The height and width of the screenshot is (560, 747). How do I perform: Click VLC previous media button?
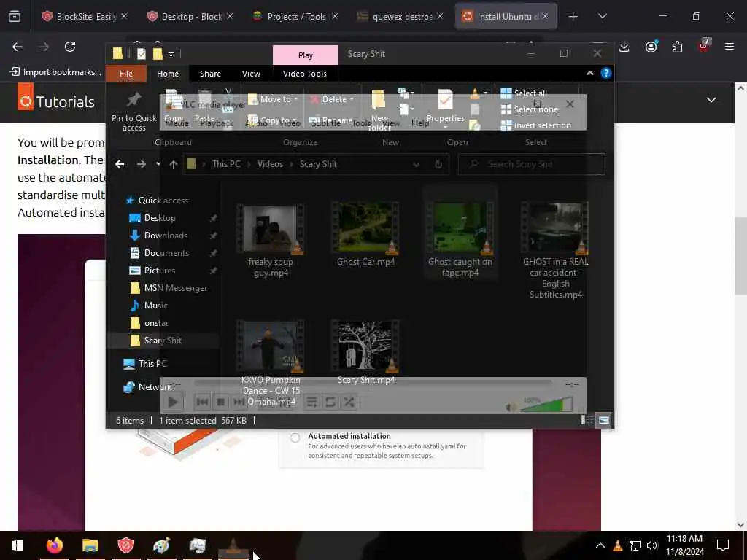pos(202,402)
